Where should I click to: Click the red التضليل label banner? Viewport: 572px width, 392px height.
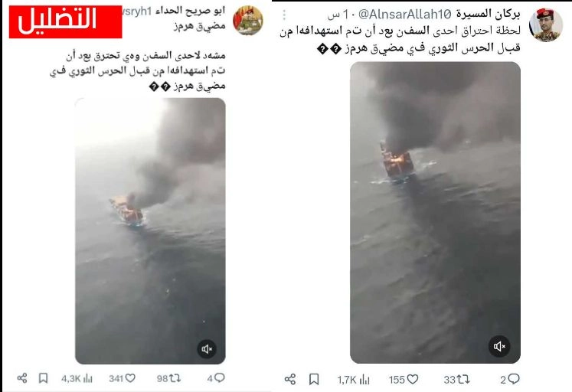[65, 21]
